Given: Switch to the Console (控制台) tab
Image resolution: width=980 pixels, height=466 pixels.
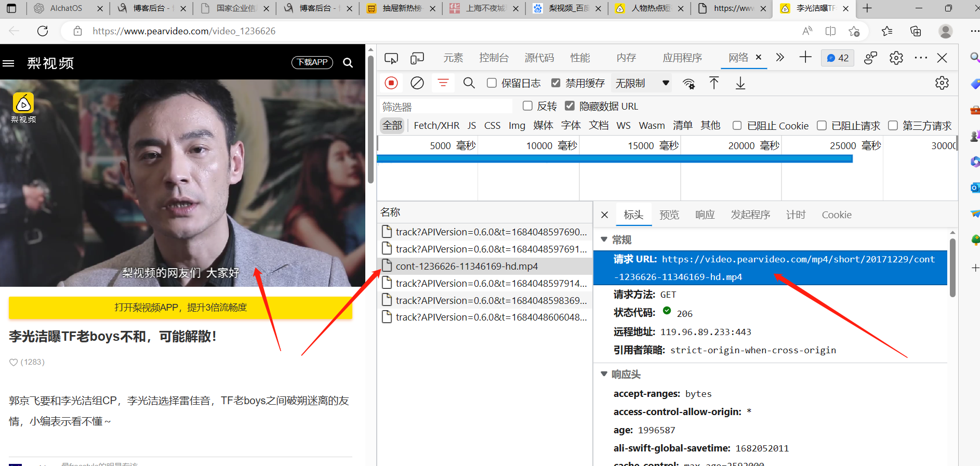Looking at the screenshot, I should click(494, 58).
